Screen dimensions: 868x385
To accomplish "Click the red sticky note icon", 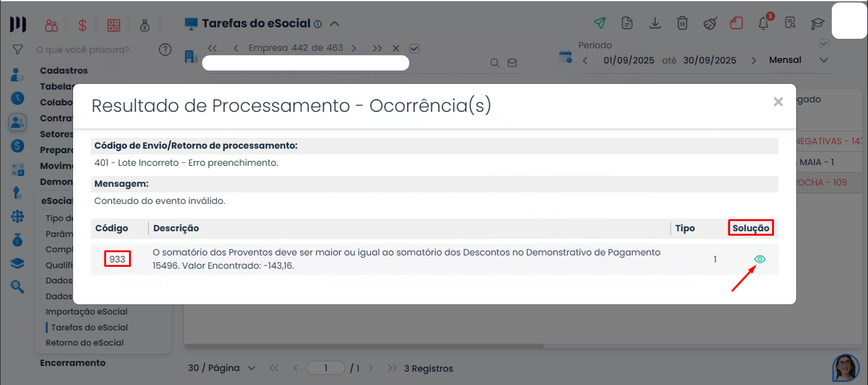I will coord(736,24).
